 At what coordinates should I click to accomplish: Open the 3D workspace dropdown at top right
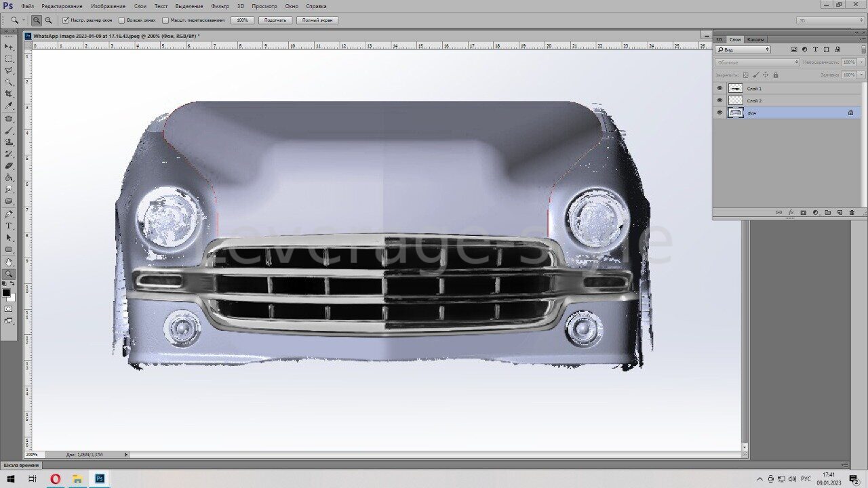[830, 20]
